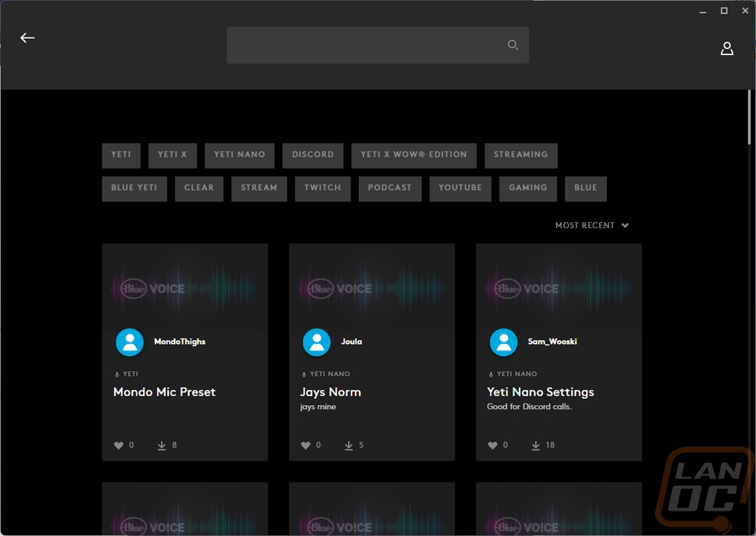Open the Most Recent sort dropdown
This screenshot has height=536, width=756.
[592, 225]
